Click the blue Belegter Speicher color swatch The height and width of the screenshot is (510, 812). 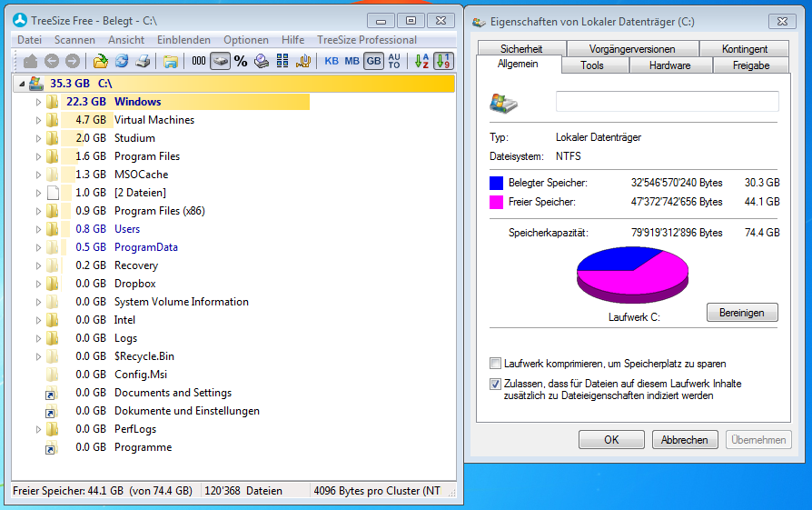(496, 183)
